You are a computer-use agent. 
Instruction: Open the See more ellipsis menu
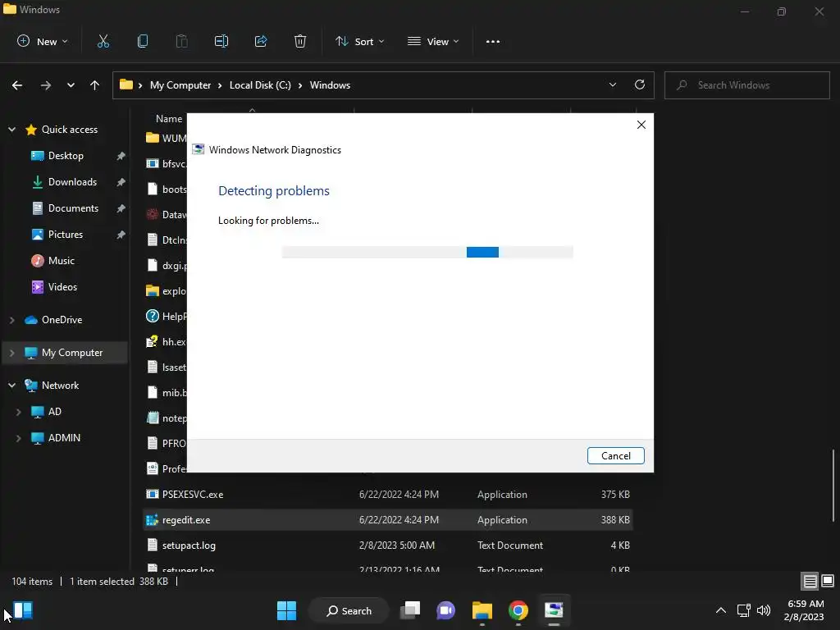493,41
